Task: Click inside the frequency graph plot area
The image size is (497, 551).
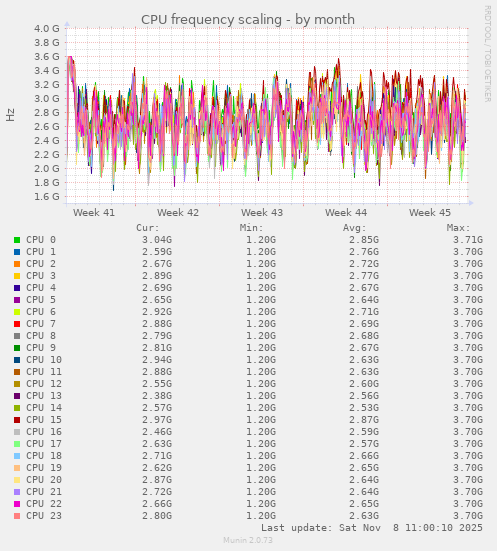Action: (x=267, y=116)
